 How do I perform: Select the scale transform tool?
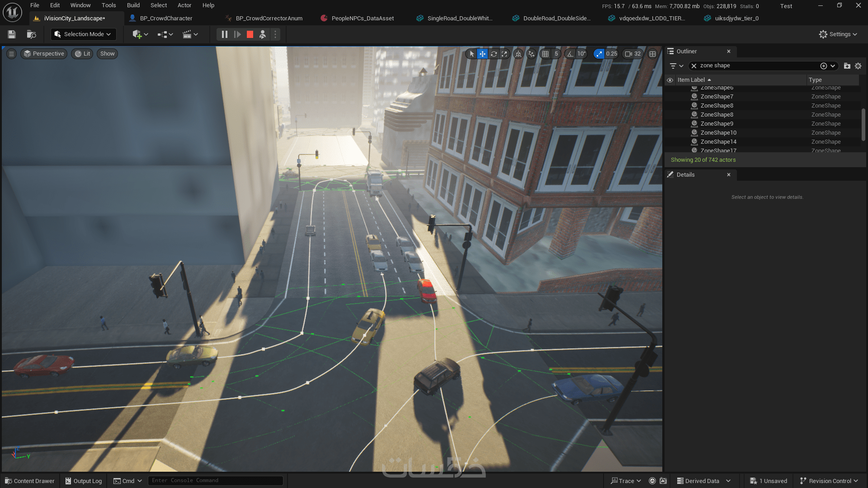coord(505,54)
